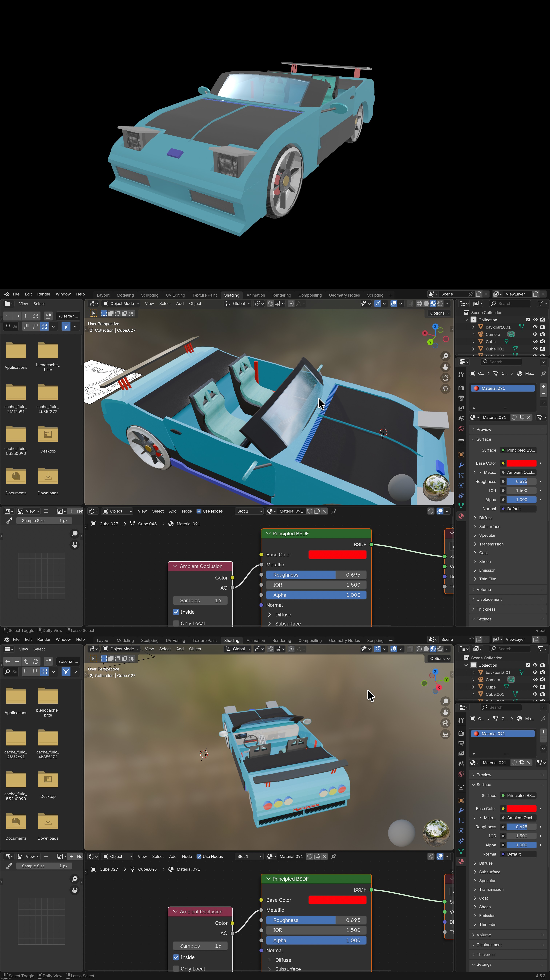Open the Render Properties tab
The width and height of the screenshot is (550, 980).
461,388
